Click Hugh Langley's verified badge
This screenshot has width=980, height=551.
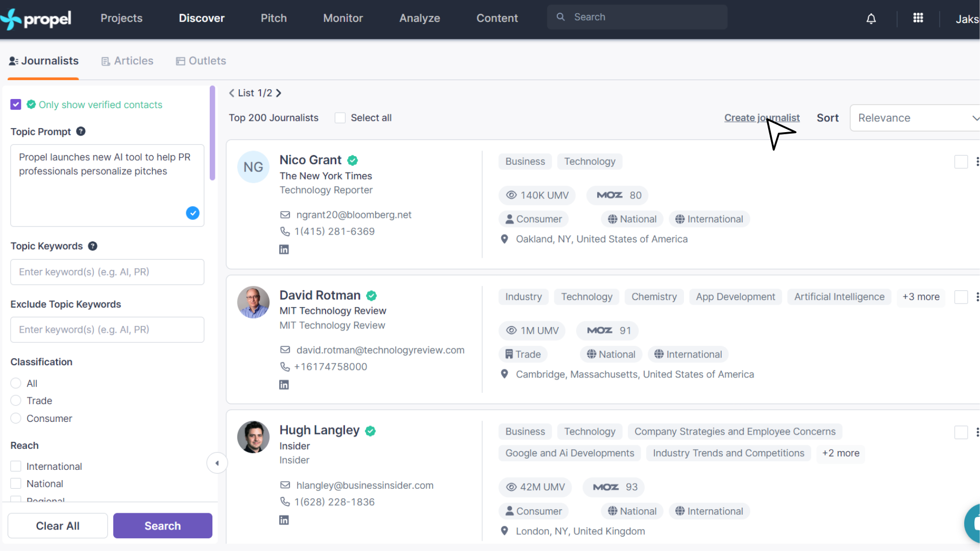371,431
